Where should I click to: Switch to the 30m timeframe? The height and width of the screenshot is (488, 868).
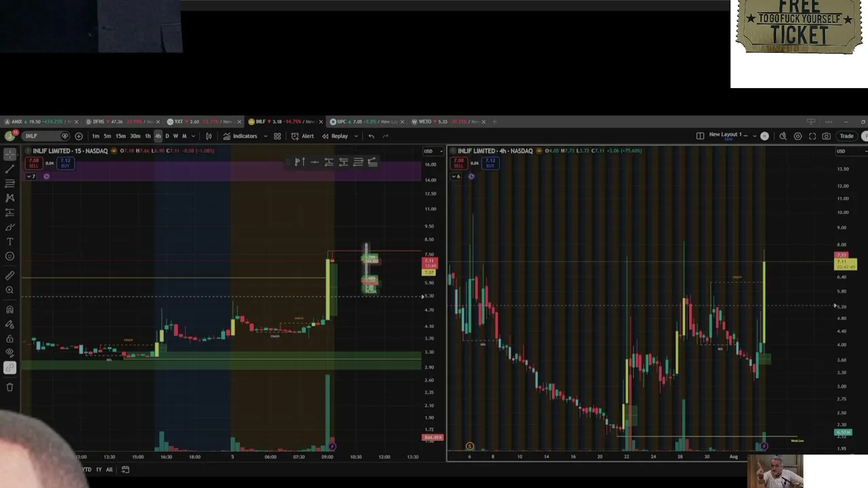point(135,136)
